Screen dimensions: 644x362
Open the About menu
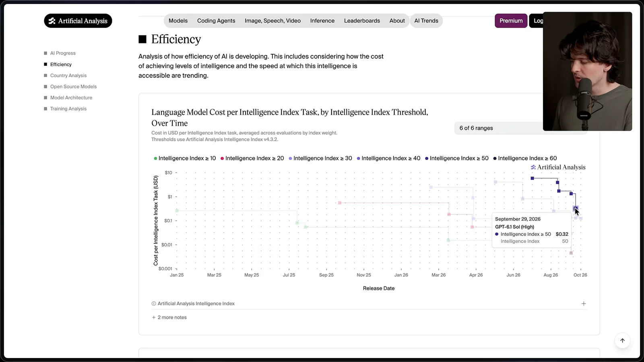point(397,21)
